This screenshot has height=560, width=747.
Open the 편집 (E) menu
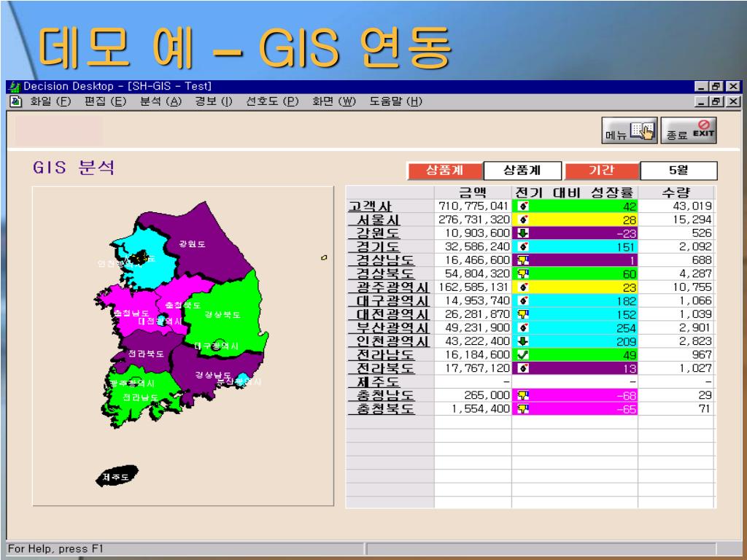pos(105,101)
